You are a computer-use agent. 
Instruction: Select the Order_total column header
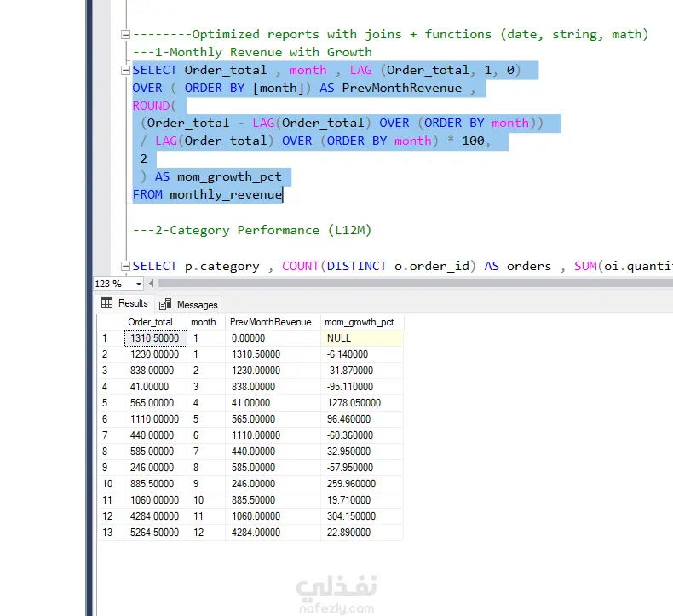point(155,322)
